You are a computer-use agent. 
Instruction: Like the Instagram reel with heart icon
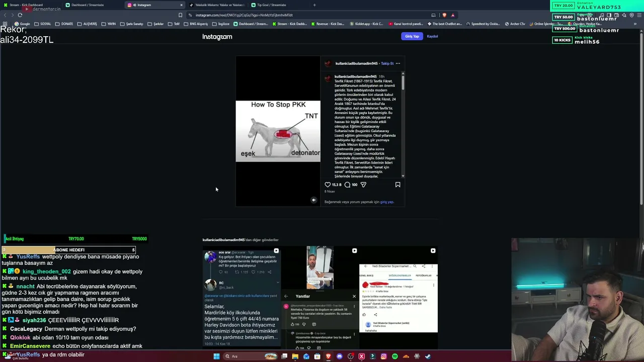[328, 185]
